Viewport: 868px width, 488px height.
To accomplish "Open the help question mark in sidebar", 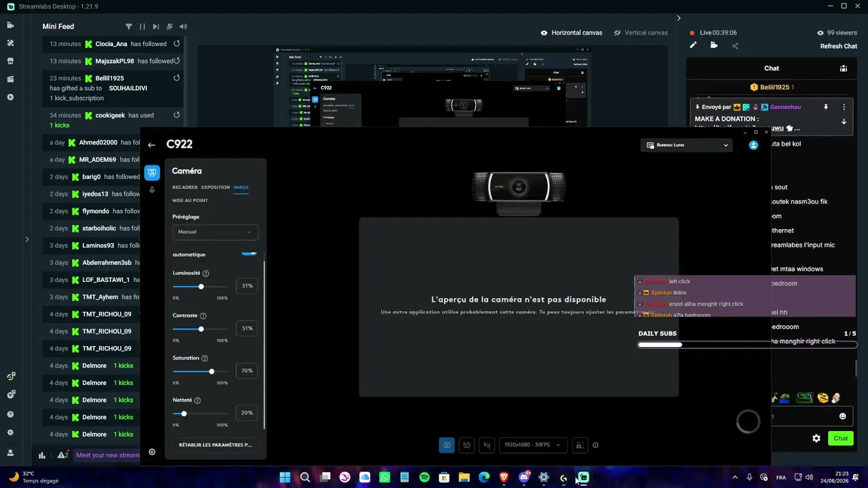I will click(x=10, y=414).
